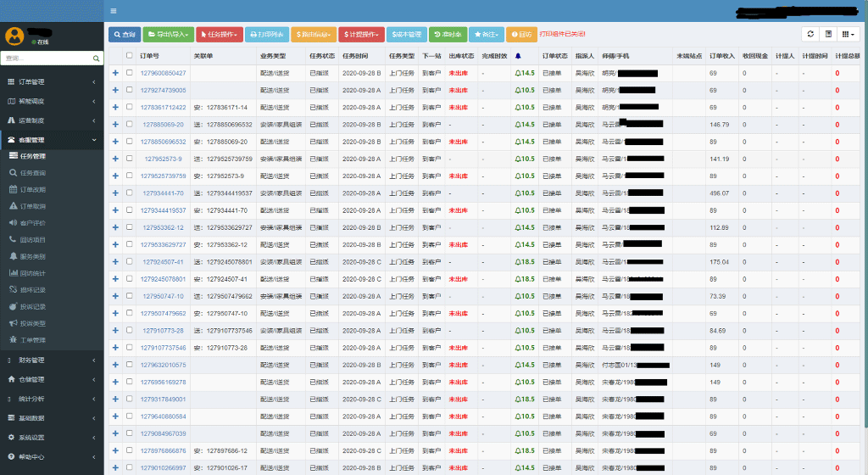
Task: Open order link 1279317849001
Action: [164, 400]
